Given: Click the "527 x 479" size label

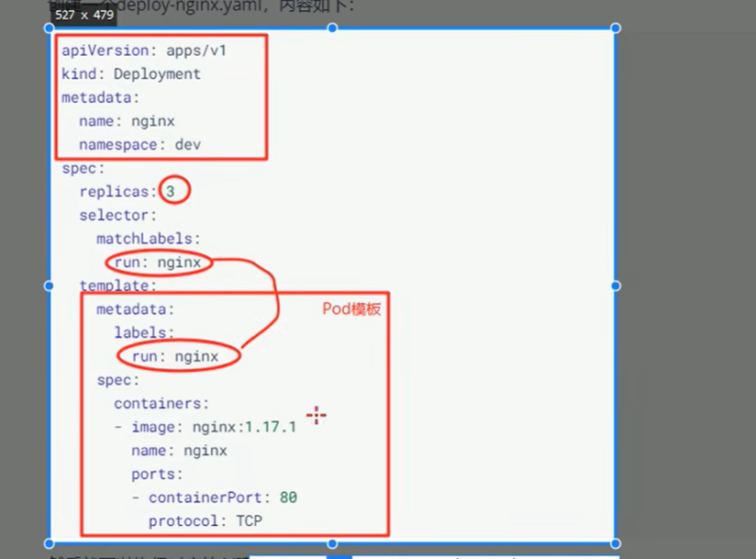Looking at the screenshot, I should point(84,16).
